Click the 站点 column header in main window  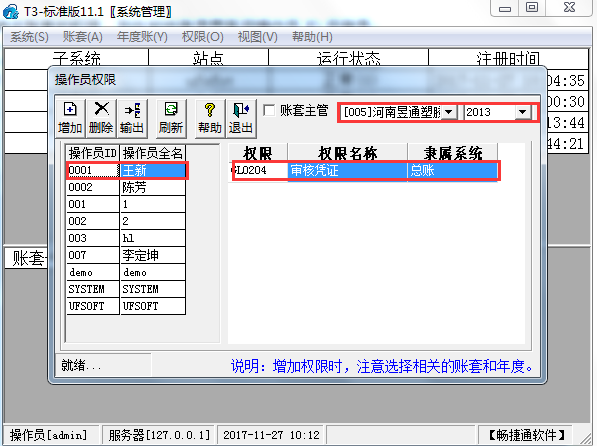[x=208, y=58]
